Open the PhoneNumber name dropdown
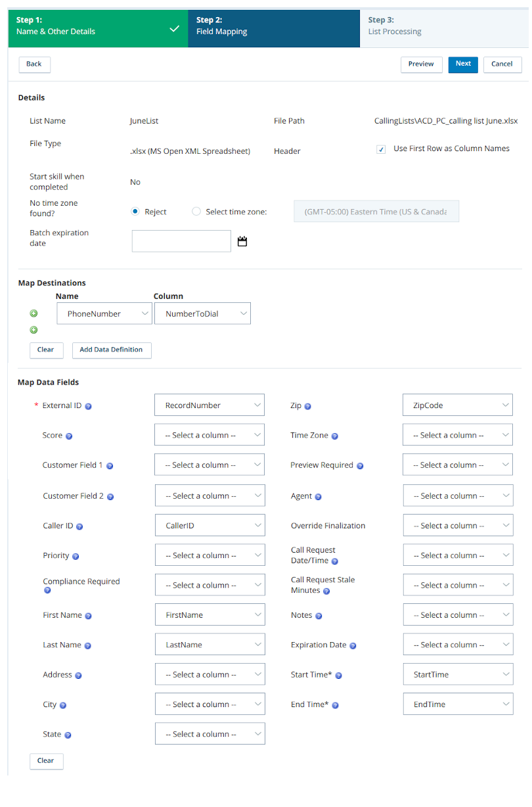 pyautogui.click(x=104, y=313)
